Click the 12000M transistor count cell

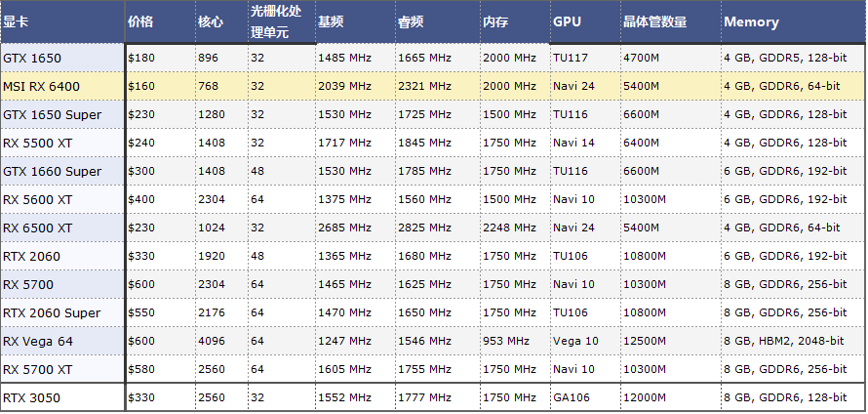[x=671, y=397]
